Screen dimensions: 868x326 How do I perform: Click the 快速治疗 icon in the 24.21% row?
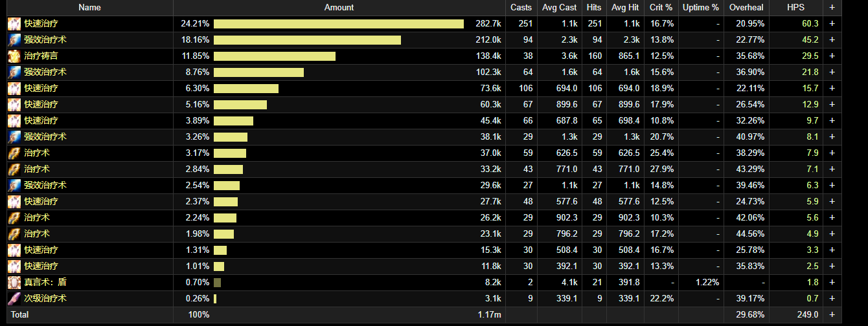tap(14, 24)
